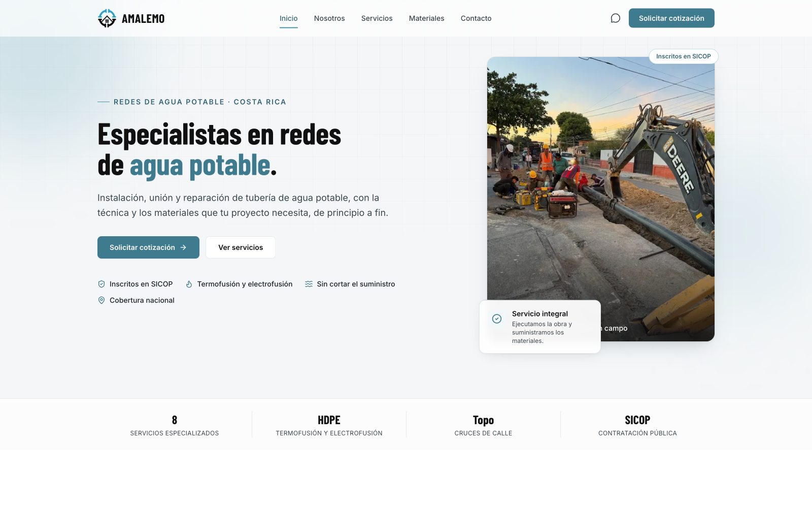Go to the Inicio nav item

(x=289, y=18)
